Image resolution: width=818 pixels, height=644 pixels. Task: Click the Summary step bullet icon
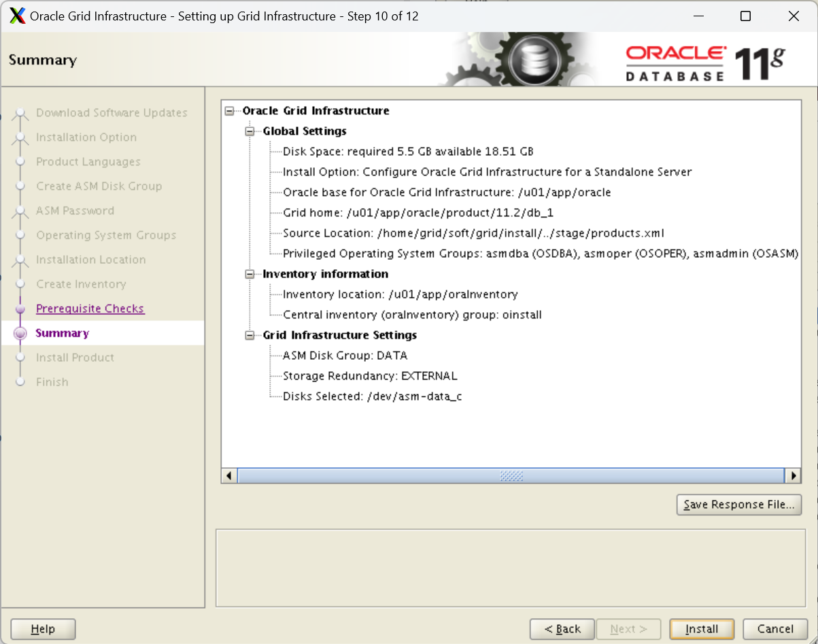[20, 333]
